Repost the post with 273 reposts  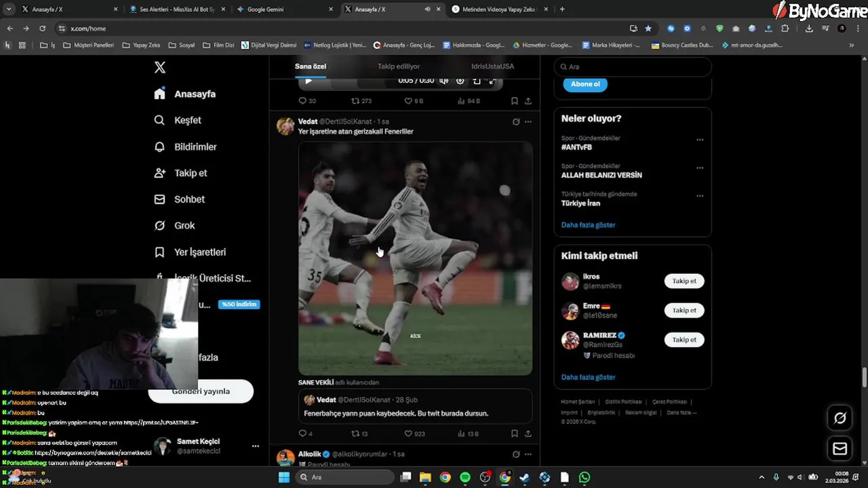click(x=361, y=101)
